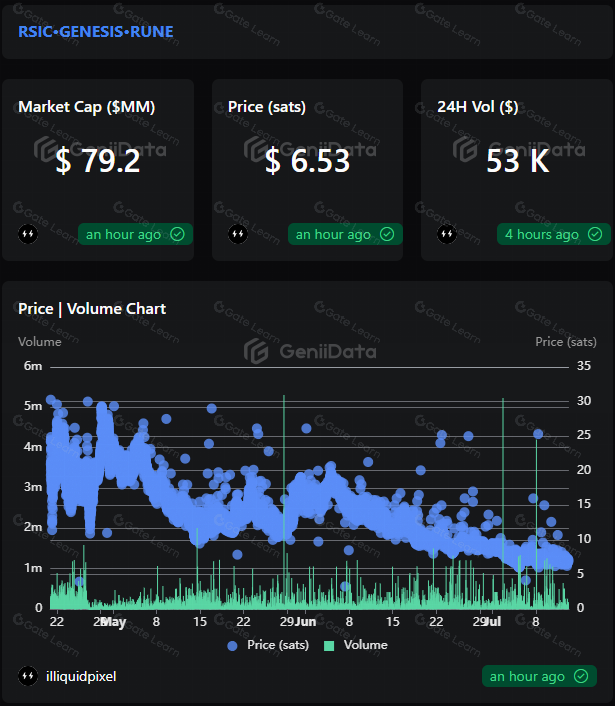615x706 pixels.
Task: Click the author avatar icon in the Price (sats) card
Action: click(x=238, y=234)
